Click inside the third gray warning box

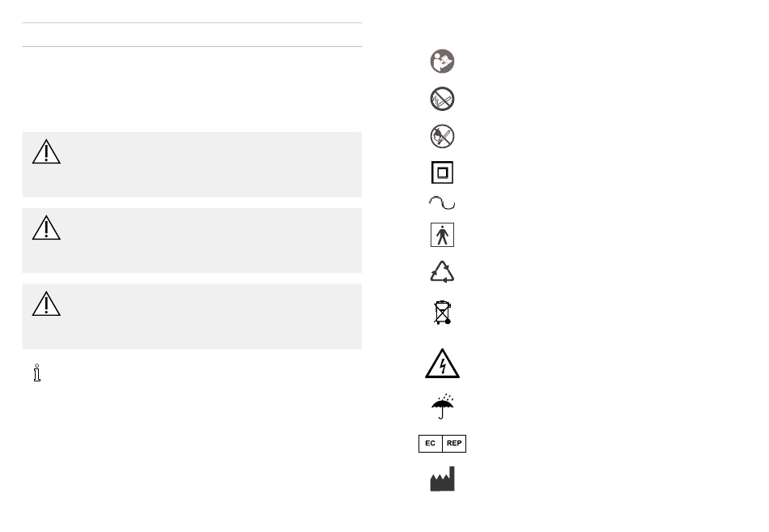(x=192, y=317)
